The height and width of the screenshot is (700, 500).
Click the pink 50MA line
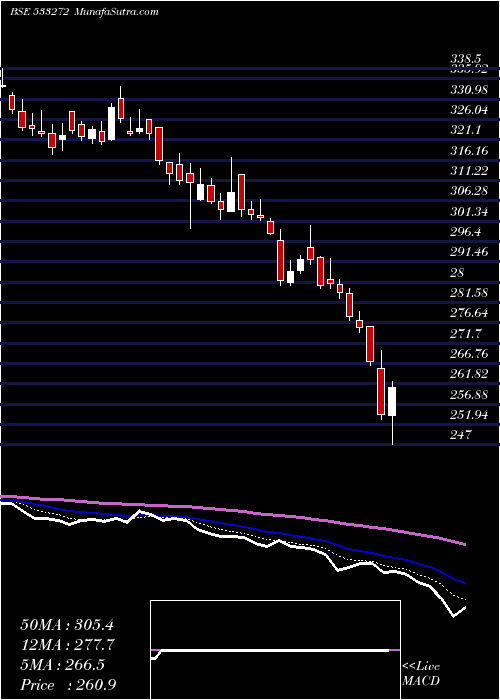pos(232,510)
